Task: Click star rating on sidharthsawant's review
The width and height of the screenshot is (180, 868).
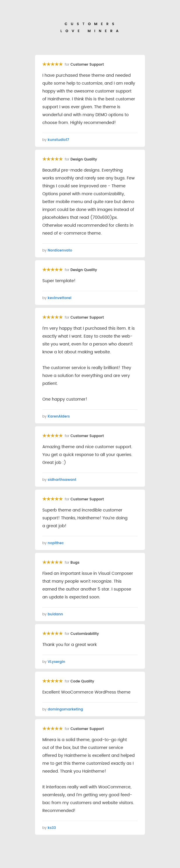Action: [x=52, y=436]
